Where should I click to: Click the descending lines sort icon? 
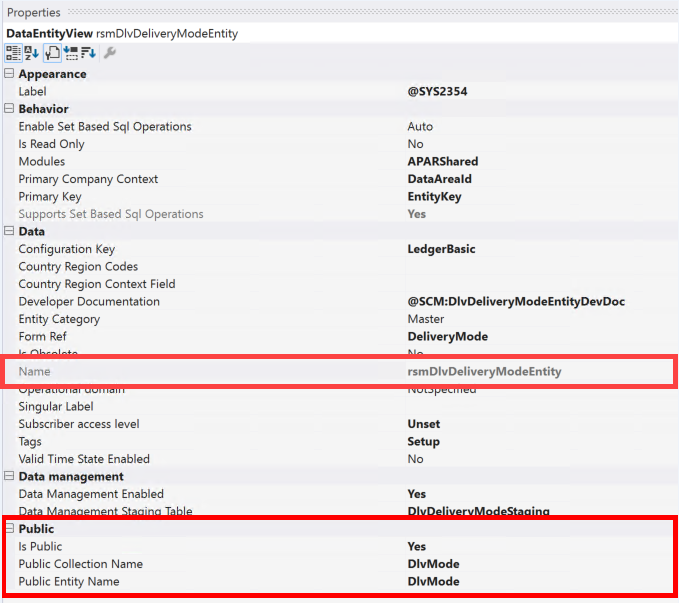tap(88, 52)
